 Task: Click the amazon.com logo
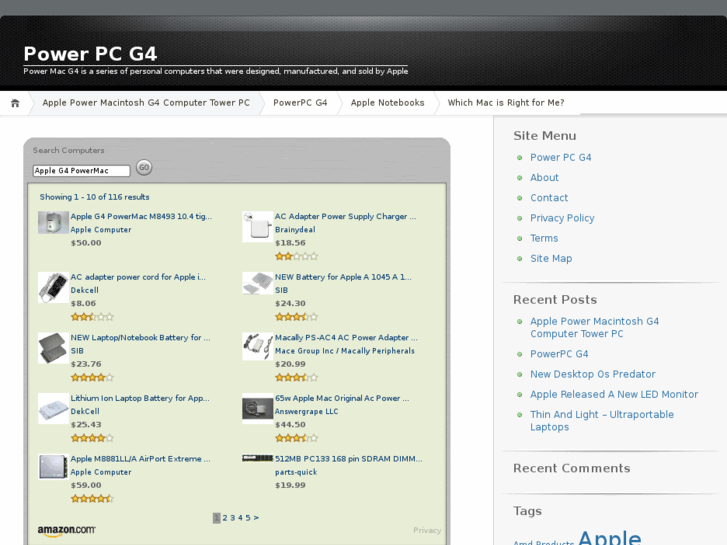[66, 531]
